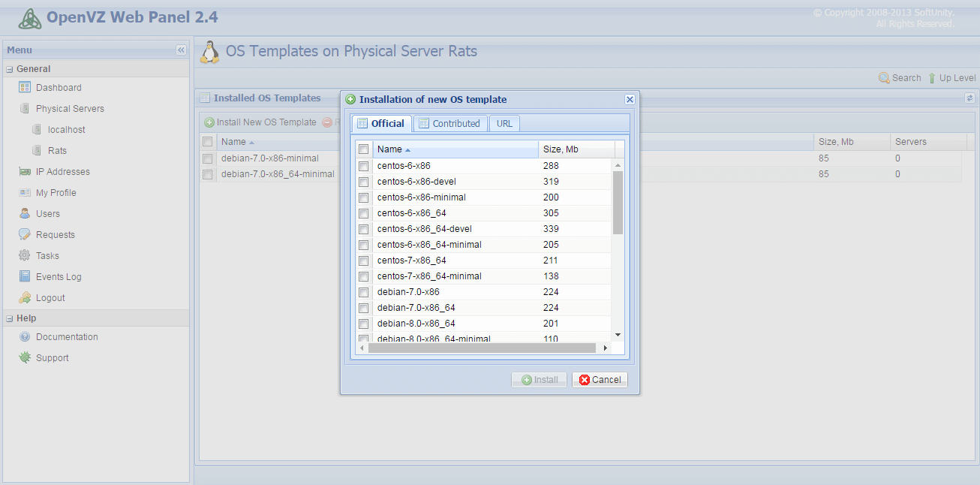This screenshot has width=980, height=485.
Task: Click the My Profile icon
Action: [x=24, y=193]
